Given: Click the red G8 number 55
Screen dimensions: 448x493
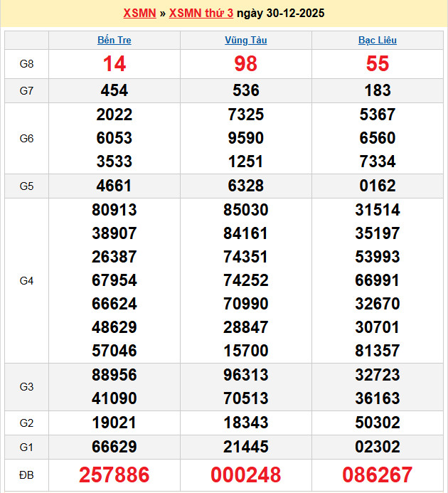Looking at the screenshot, I should click(377, 64).
